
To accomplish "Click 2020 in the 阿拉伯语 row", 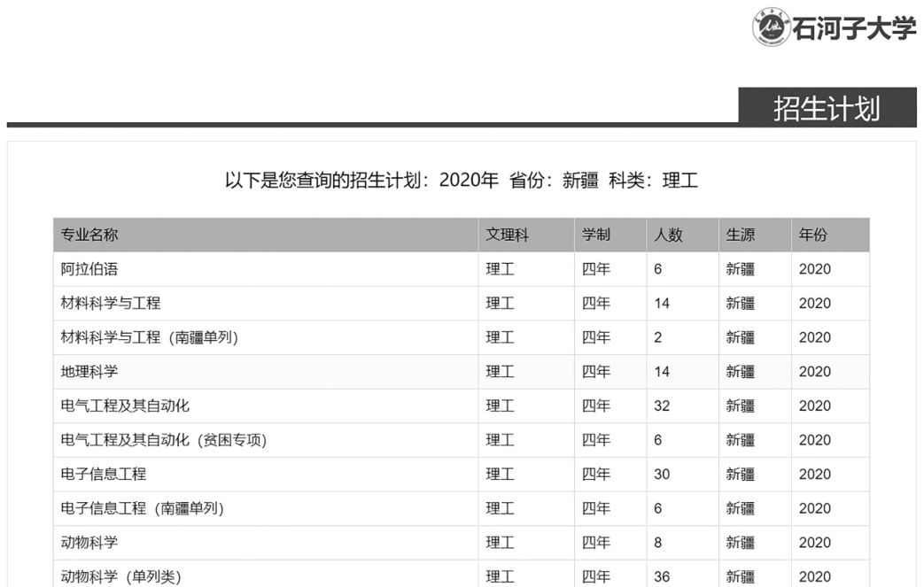I will coord(815,269).
